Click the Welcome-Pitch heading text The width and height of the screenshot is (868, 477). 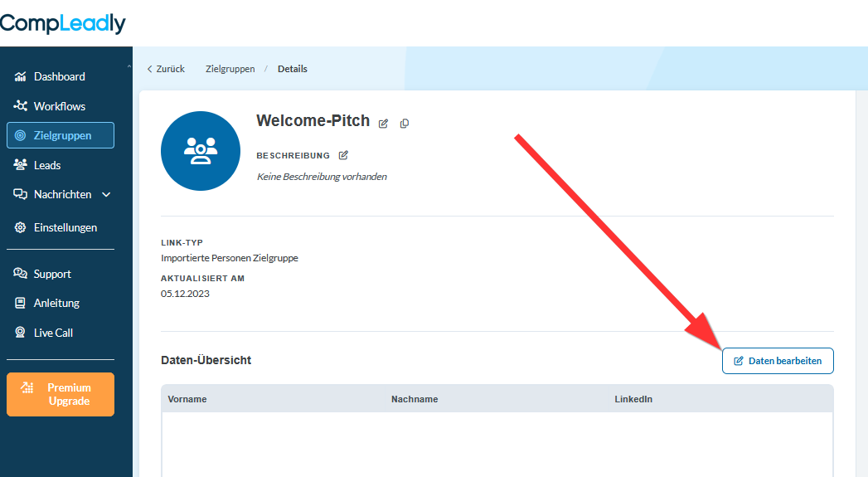[313, 120]
